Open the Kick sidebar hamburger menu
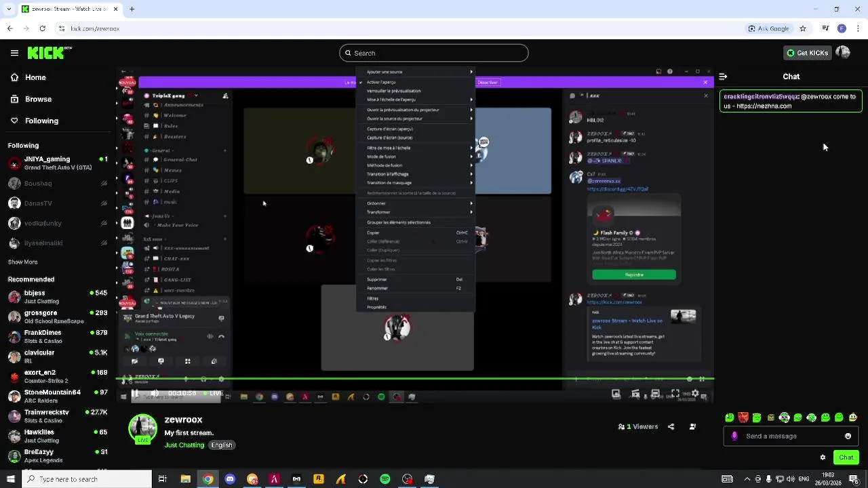 click(14, 53)
